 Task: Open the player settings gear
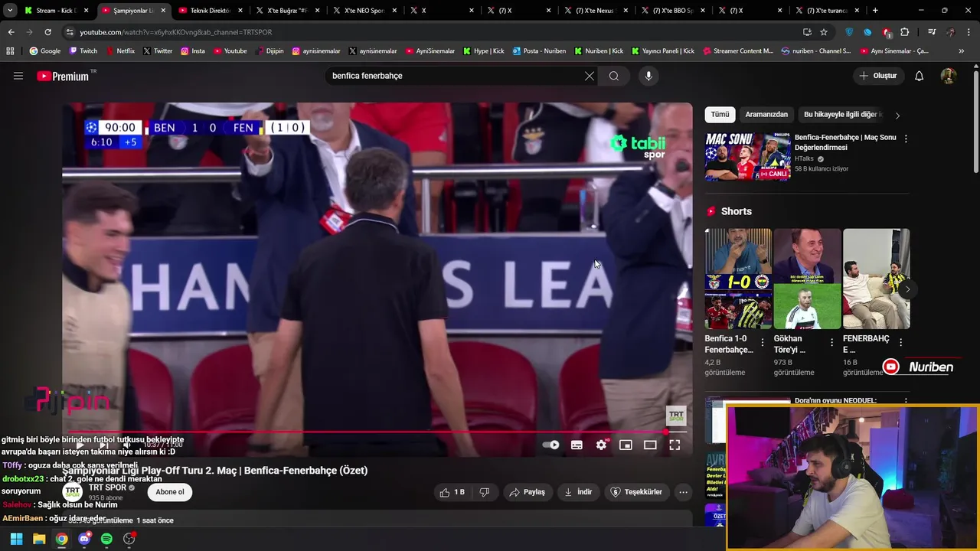tap(601, 445)
